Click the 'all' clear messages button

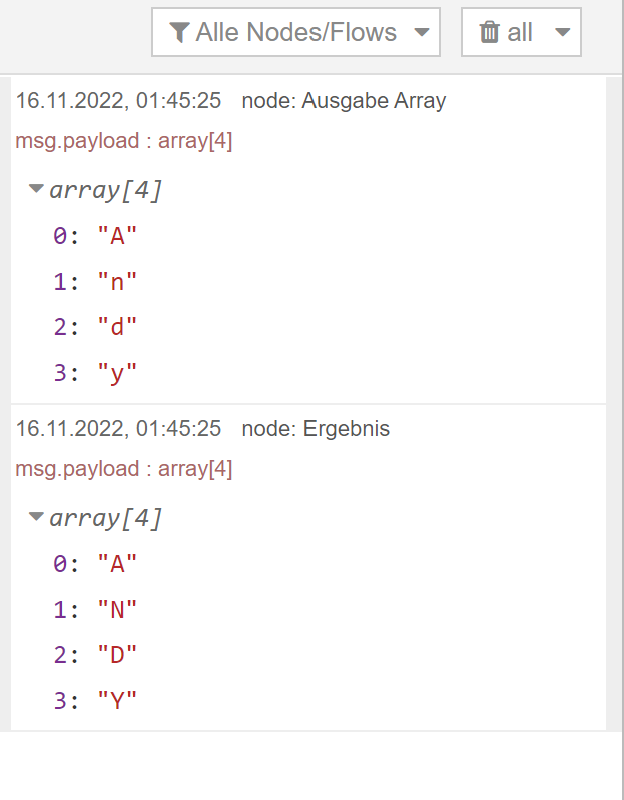tap(521, 32)
